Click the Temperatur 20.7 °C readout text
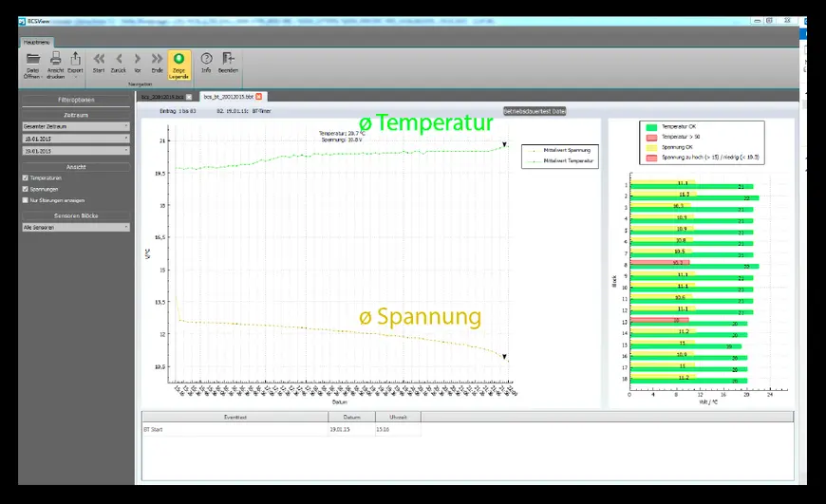Image resolution: width=826 pixels, height=504 pixels. click(342, 134)
